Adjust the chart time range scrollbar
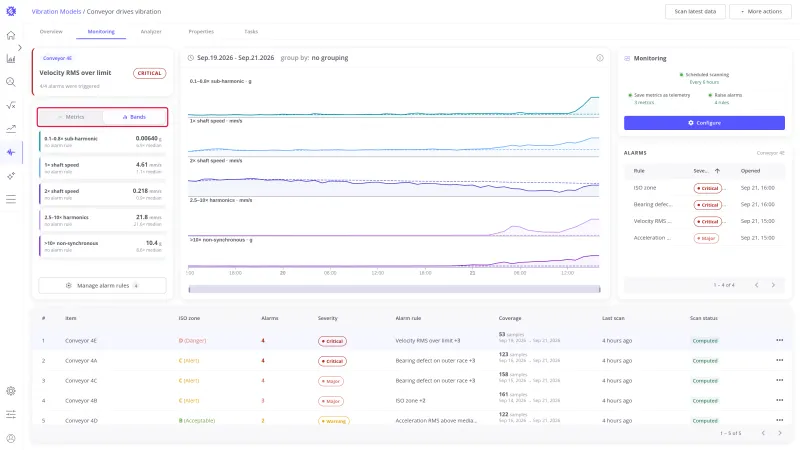Image resolution: width=800 pixels, height=450 pixels. pyautogui.click(x=394, y=289)
